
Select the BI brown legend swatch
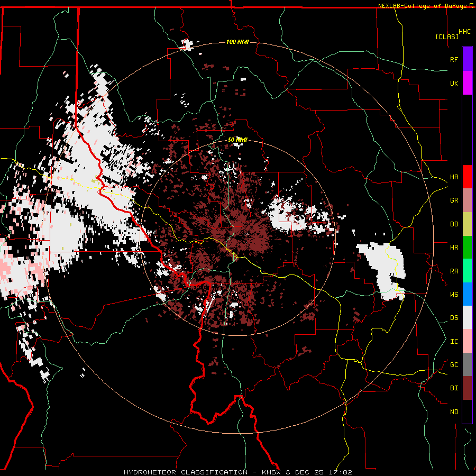(467, 388)
